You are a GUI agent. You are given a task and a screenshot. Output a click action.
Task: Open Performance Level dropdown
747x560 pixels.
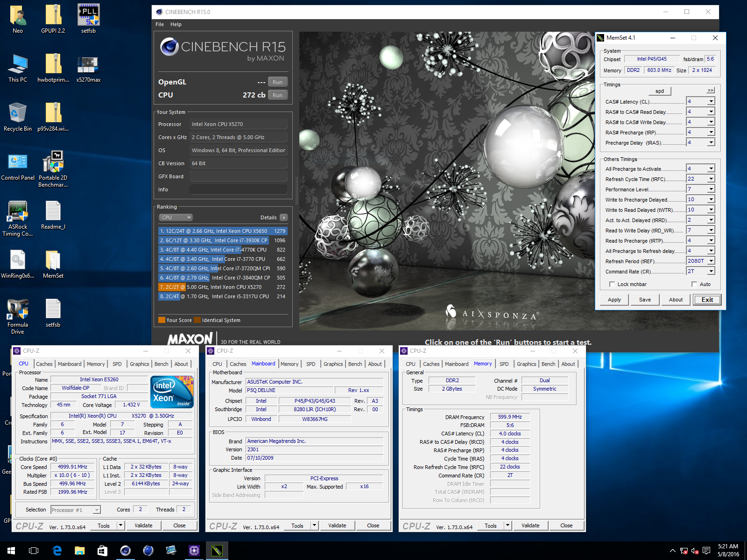pos(711,189)
